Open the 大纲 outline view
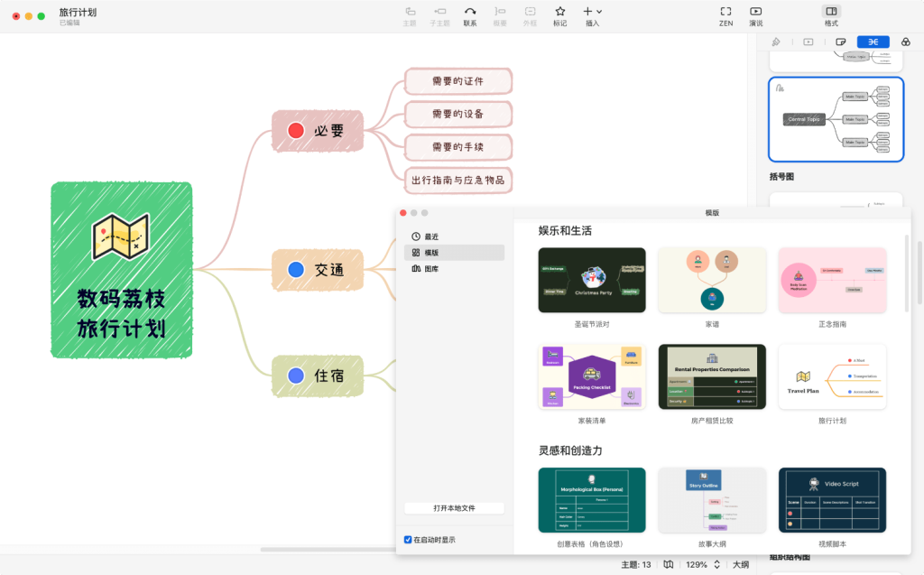 click(742, 564)
